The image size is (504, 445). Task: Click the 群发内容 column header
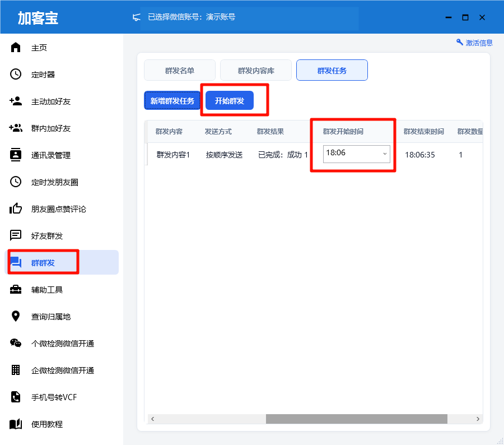click(x=169, y=131)
